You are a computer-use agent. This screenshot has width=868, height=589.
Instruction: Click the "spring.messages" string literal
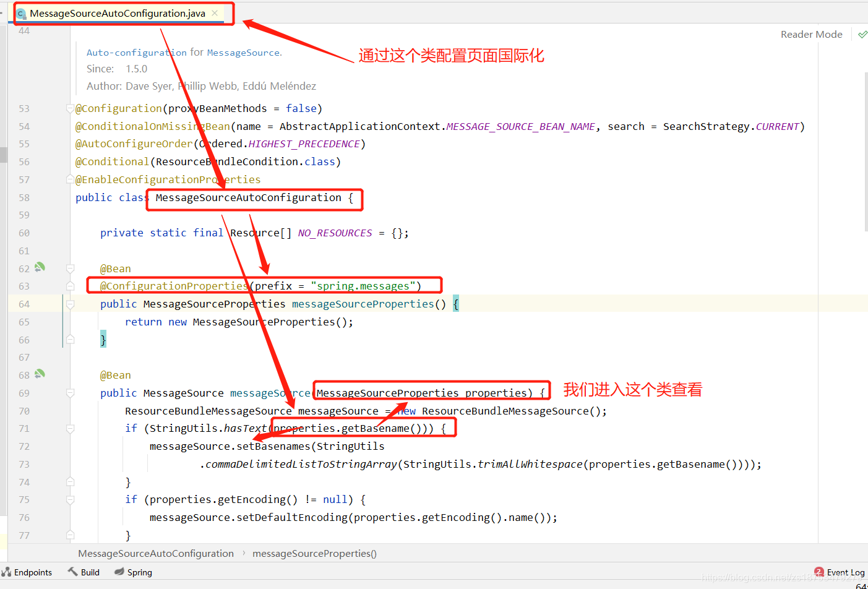[363, 286]
